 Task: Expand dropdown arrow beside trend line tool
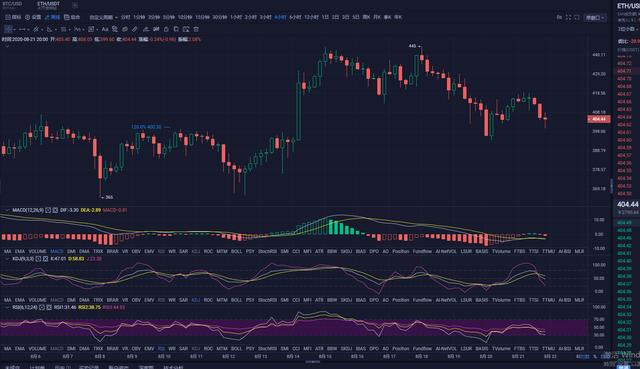(x=28, y=30)
